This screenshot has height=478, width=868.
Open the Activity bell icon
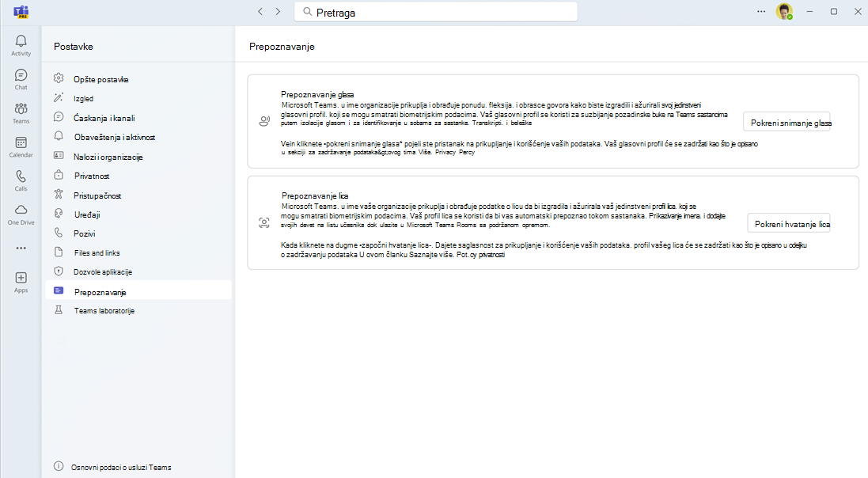tap(21, 41)
